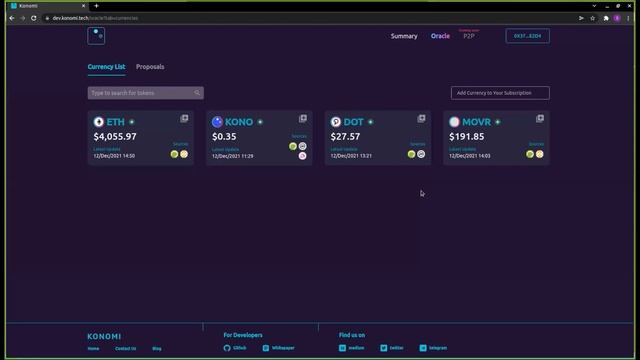Open the browser extensions puzzle icon

click(x=606, y=18)
